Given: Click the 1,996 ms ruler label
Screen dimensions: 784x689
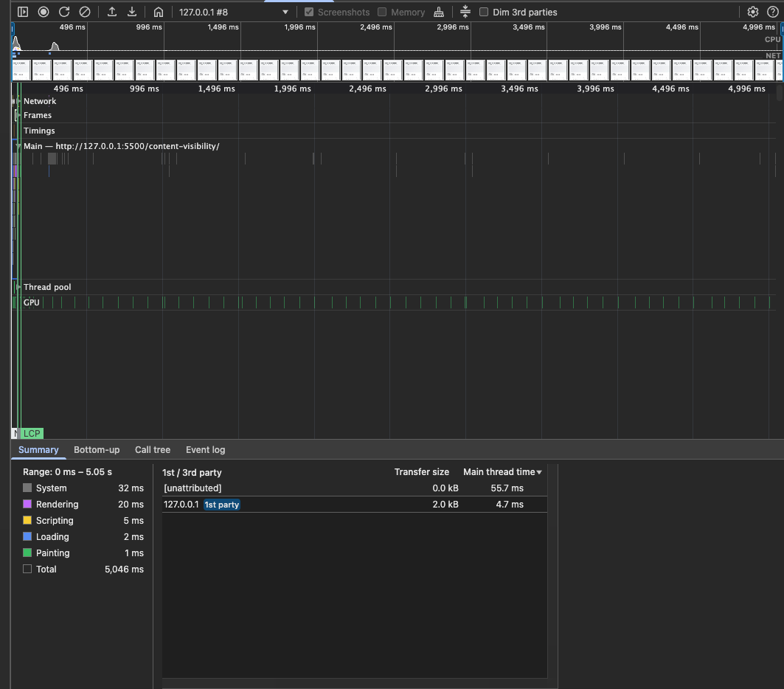Looking at the screenshot, I should [293, 89].
